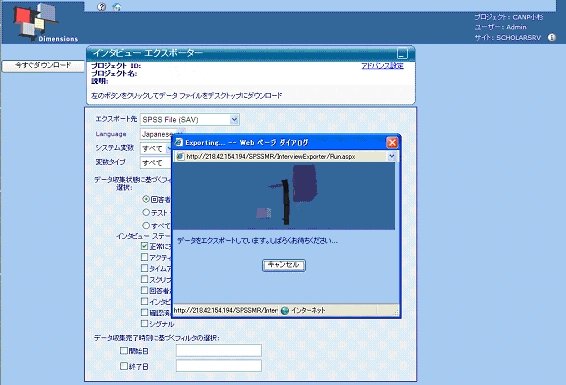The image size is (566, 385).
Task: Open site info icon next to SCHOLARSRV
Action: click(x=552, y=37)
